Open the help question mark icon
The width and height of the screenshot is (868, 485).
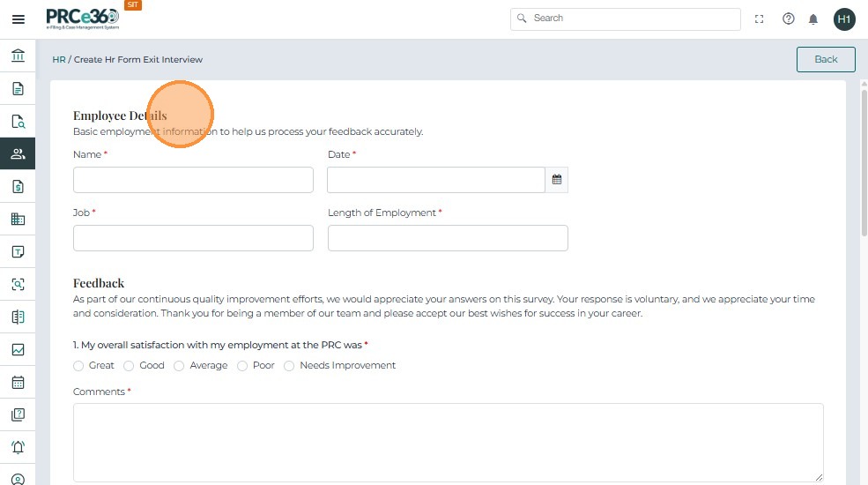789,19
